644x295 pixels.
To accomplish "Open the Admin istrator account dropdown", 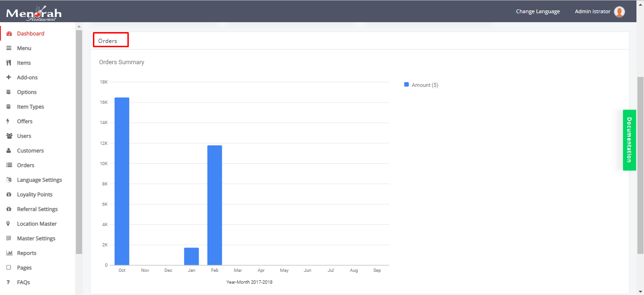I will click(592, 12).
